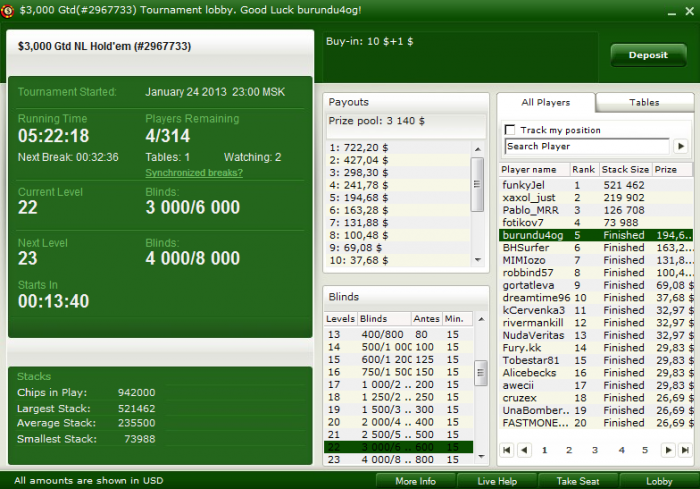Go to previous page of players list
This screenshot has height=489, width=700.
[x=524, y=450]
